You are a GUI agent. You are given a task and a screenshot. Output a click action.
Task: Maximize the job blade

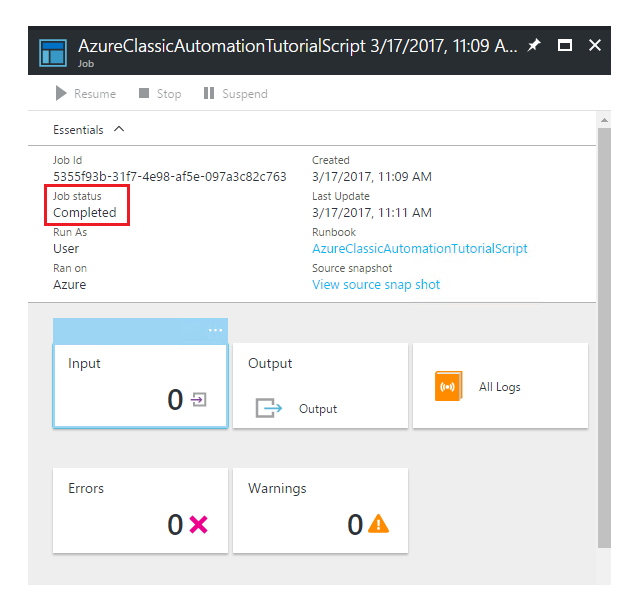coord(564,45)
